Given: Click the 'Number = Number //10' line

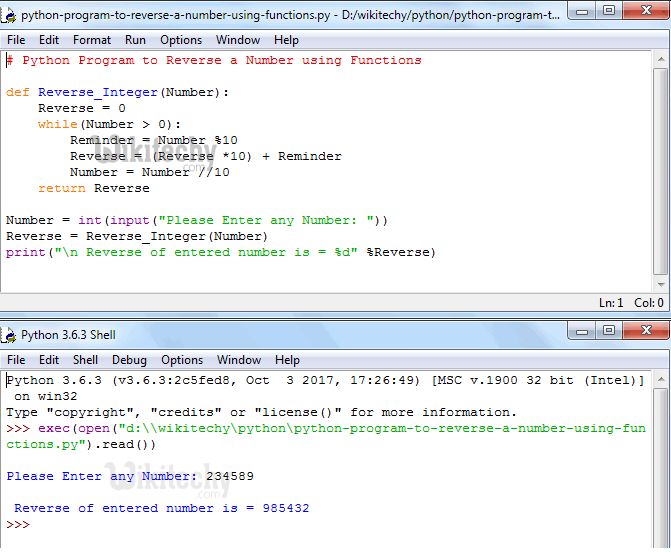Looking at the screenshot, I should pyautogui.click(x=150, y=172).
